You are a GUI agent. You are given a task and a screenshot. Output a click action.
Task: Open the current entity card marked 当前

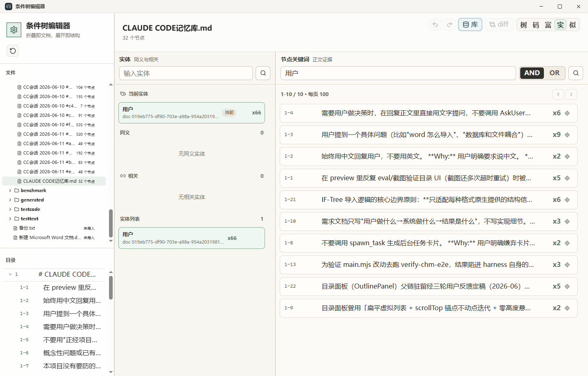[192, 113]
